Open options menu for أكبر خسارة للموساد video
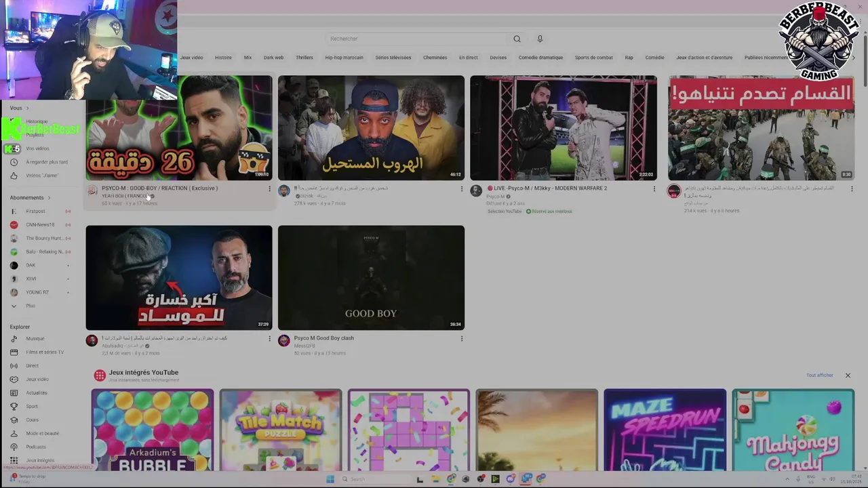Screen dimensions: 868x488 point(269,339)
